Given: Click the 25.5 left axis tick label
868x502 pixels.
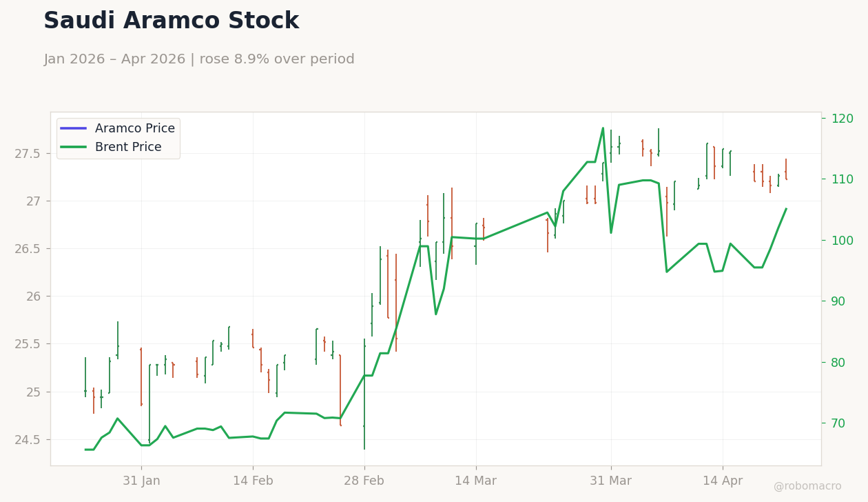Looking at the screenshot, I should [x=28, y=344].
